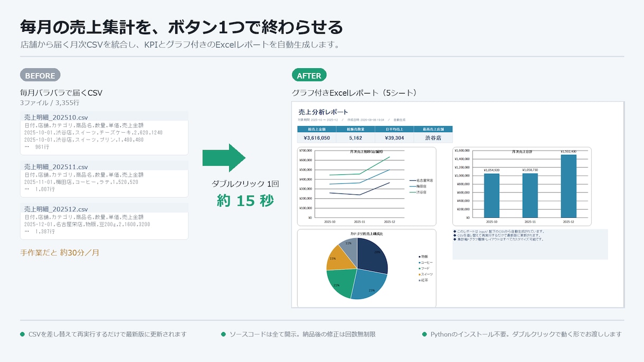Click the green right-pointing arrow graphic
The height and width of the screenshot is (362, 644).
[x=224, y=157]
